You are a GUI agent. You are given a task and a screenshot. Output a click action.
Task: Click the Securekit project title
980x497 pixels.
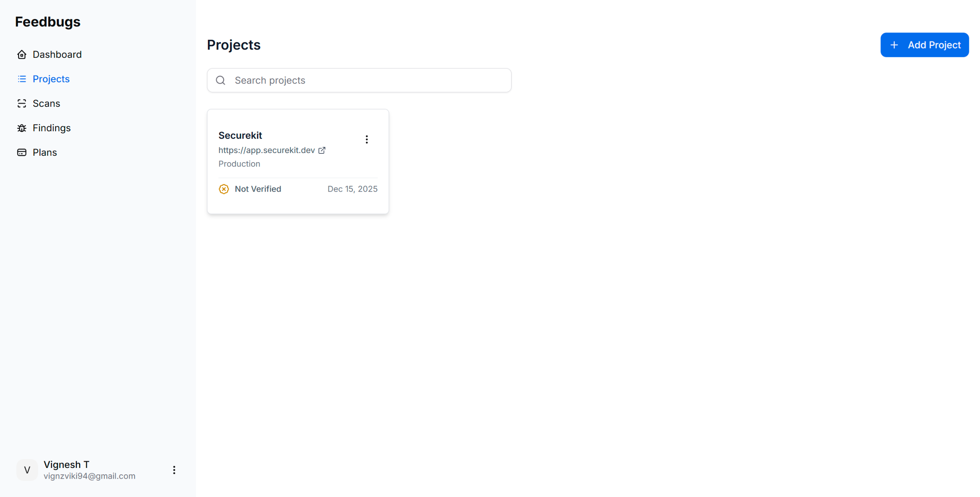coord(240,135)
